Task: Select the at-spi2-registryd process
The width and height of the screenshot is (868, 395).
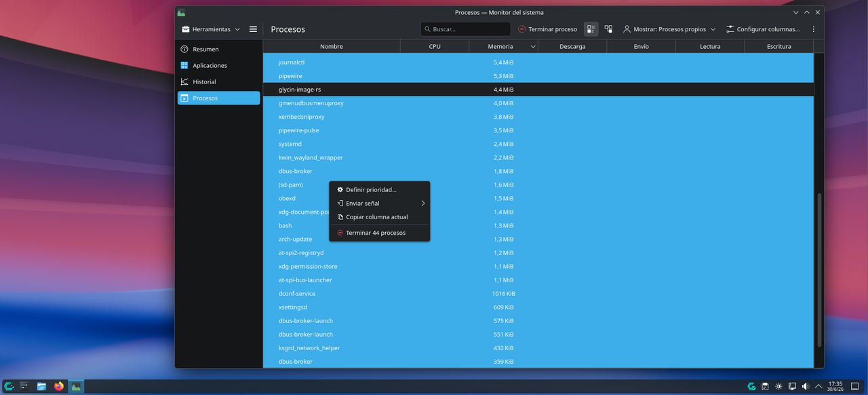Action: pos(538,252)
